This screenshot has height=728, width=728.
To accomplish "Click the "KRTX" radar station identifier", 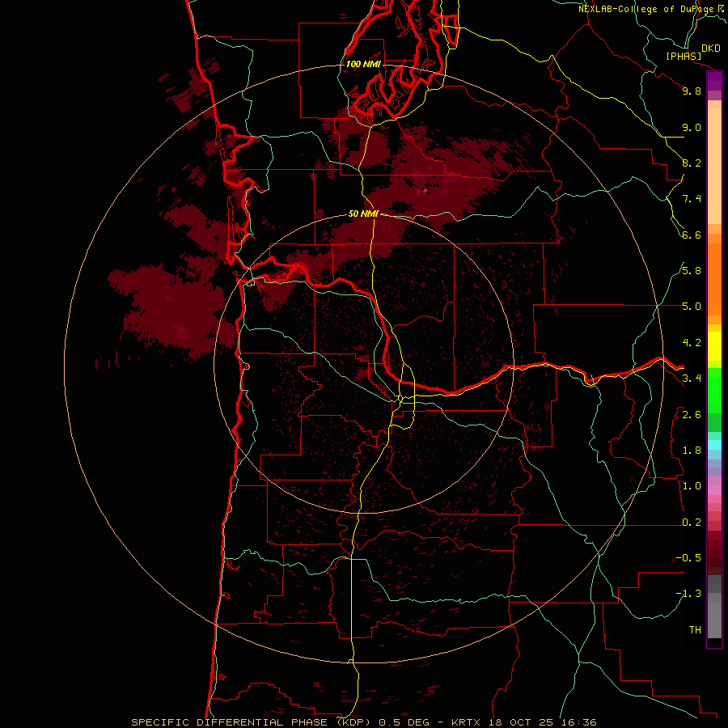I will 468,722.
